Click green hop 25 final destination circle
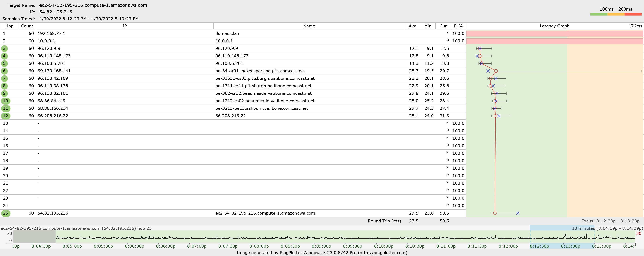 (5, 213)
